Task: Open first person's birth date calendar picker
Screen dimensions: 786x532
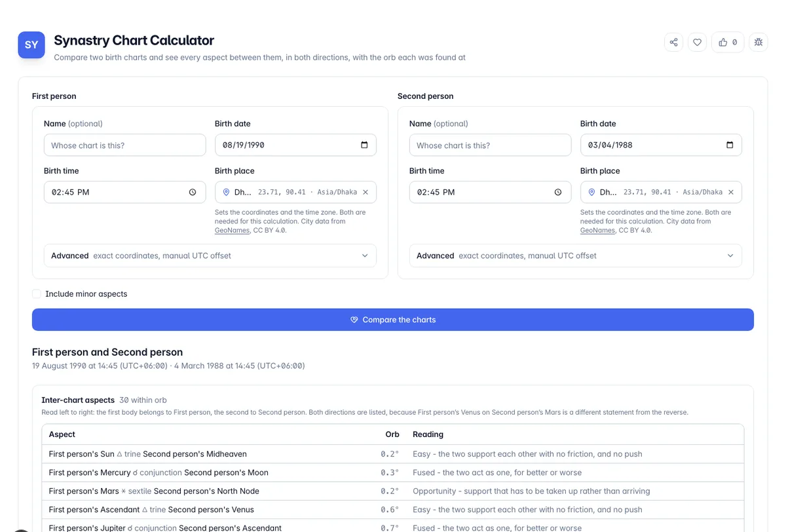Action: click(x=364, y=145)
